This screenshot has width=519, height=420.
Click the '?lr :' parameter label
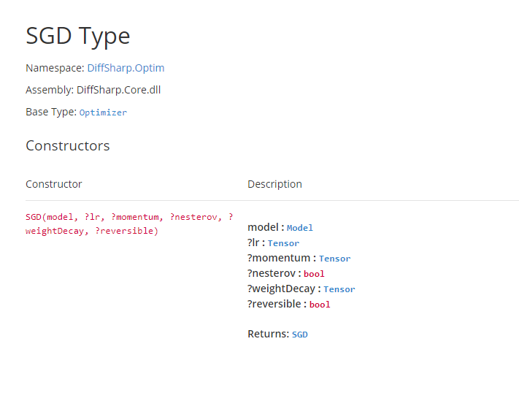pos(256,243)
